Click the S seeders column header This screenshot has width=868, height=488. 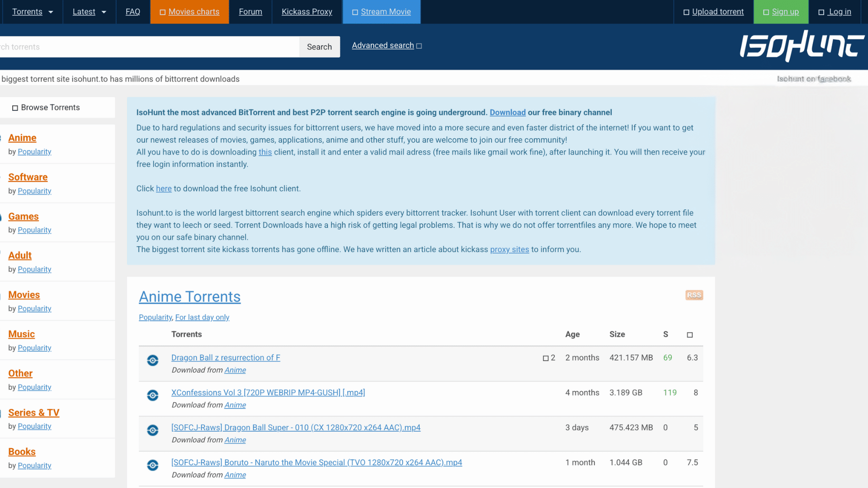665,334
